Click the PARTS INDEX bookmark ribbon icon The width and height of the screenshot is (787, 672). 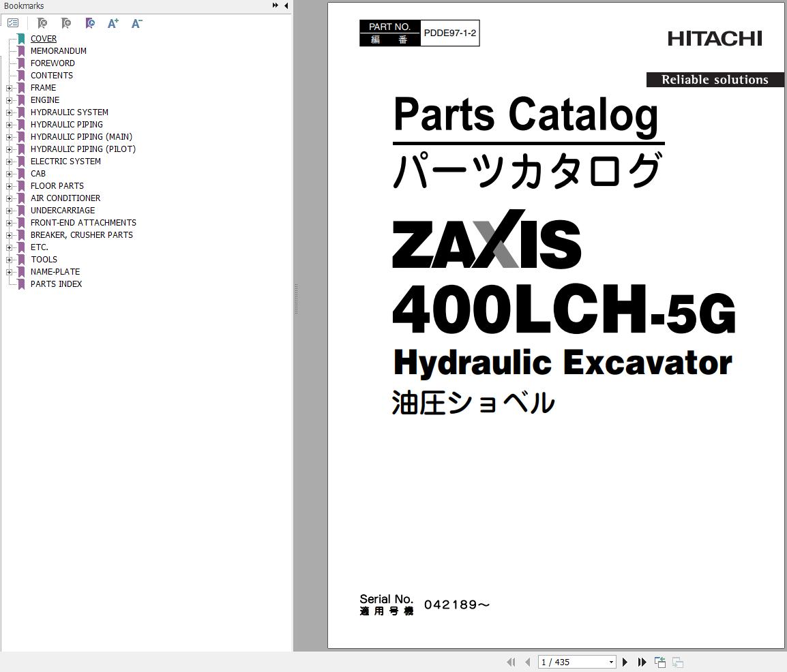pos(21,284)
